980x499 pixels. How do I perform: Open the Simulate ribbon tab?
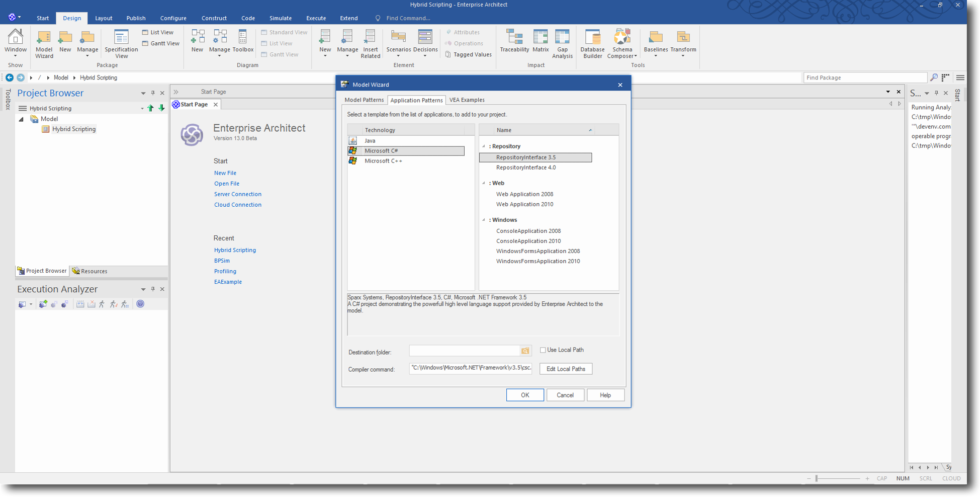pos(280,18)
